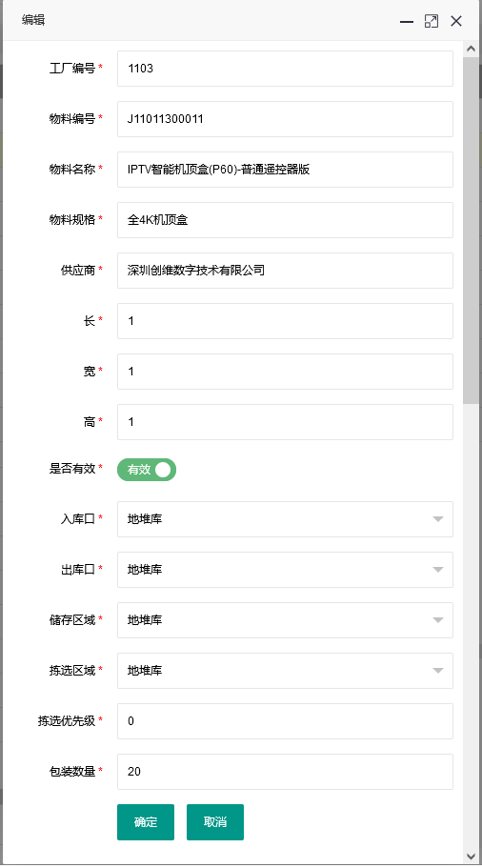Click the scrollbar down arrow
482x868 pixels.
click(471, 857)
